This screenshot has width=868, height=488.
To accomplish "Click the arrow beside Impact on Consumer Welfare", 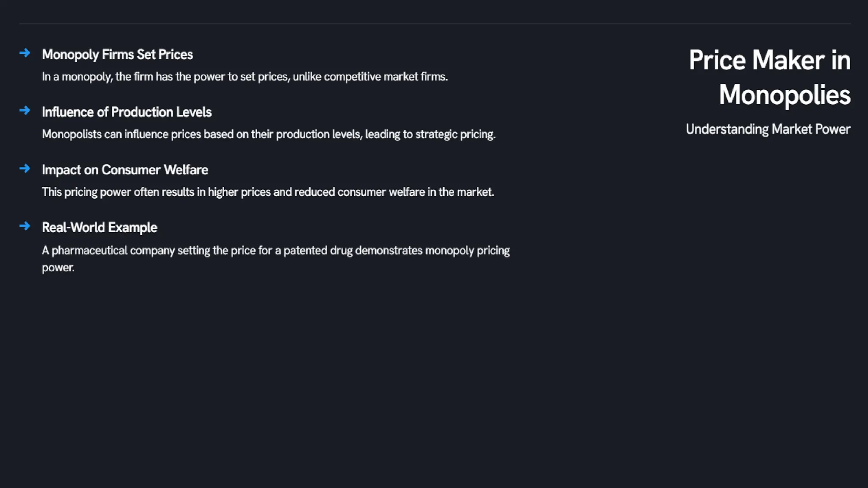I will pos(25,168).
